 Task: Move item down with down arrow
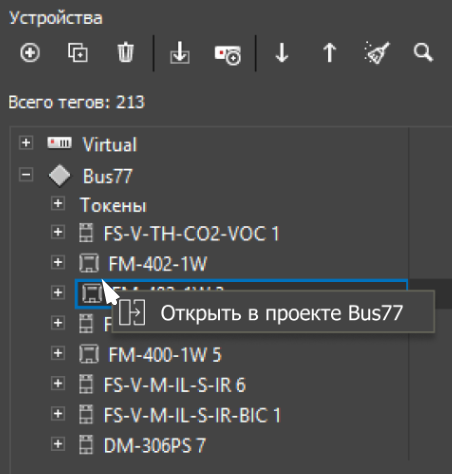pyautogui.click(x=282, y=53)
